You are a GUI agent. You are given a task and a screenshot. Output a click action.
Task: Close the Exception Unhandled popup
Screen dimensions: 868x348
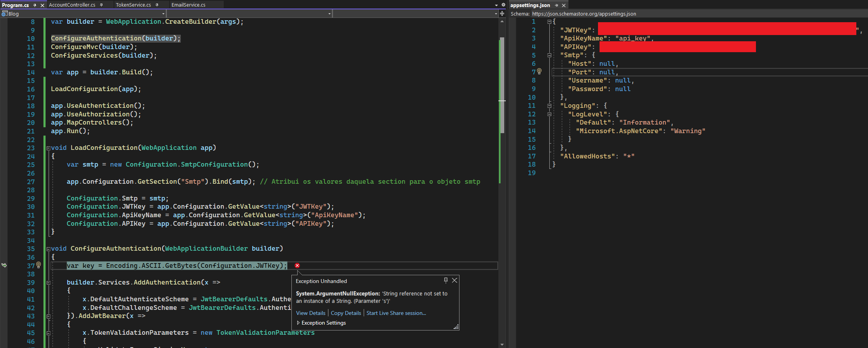(454, 280)
